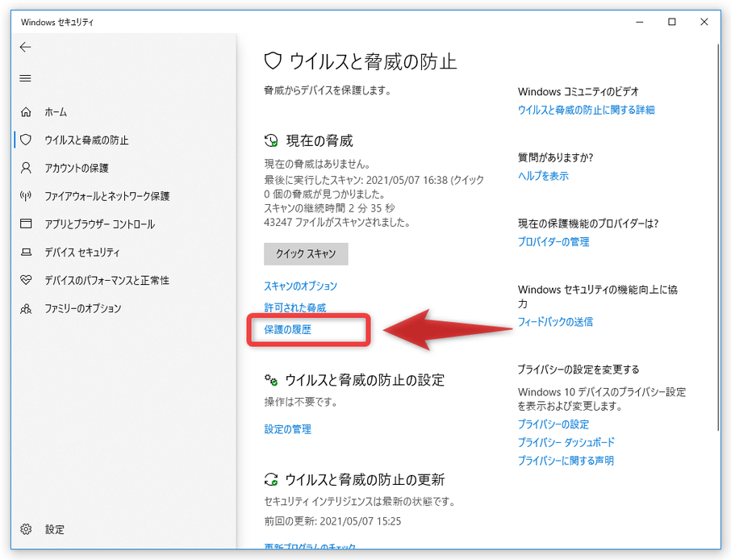Viewport: 731px width, 560px height.
Task: Open プライバシーに関する声明 link
Action: tap(566, 461)
